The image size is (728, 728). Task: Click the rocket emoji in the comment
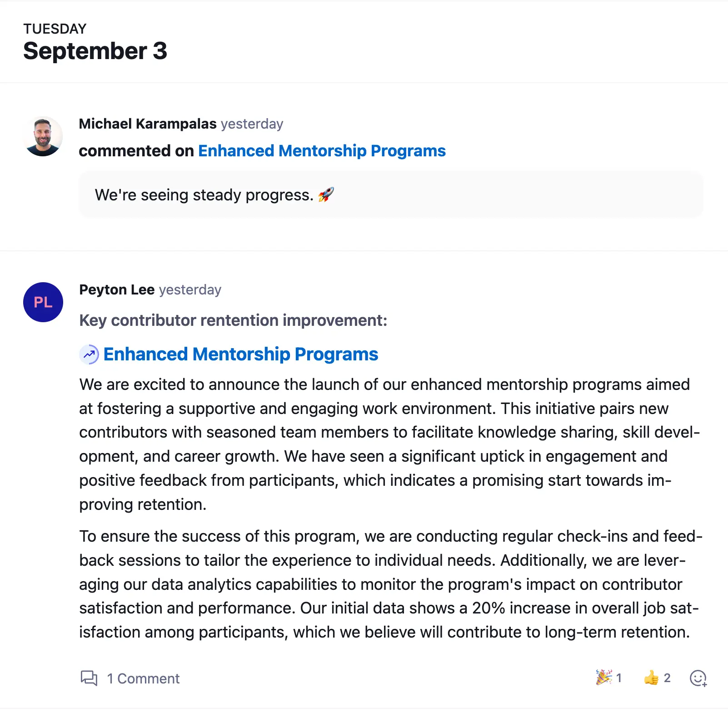pyautogui.click(x=326, y=195)
